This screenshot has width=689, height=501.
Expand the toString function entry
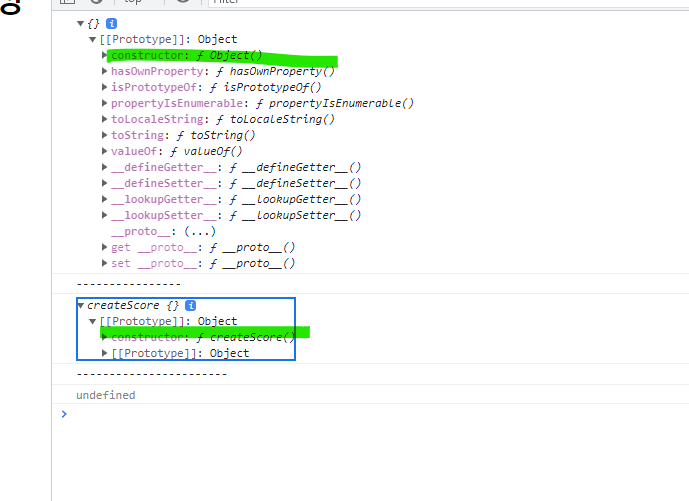coord(104,135)
